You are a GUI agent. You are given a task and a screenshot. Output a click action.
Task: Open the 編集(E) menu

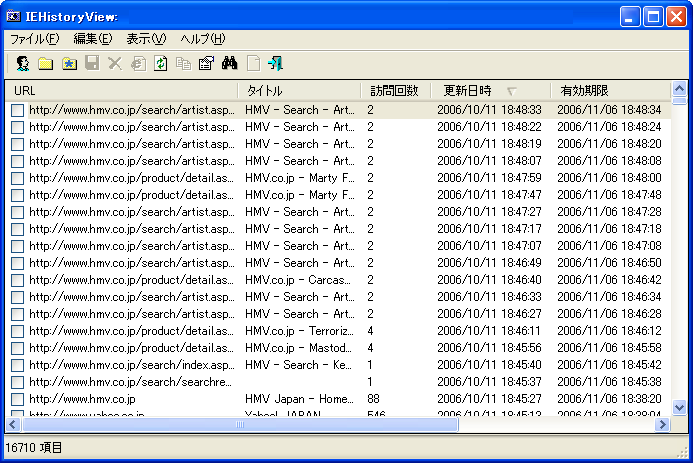tap(93, 39)
